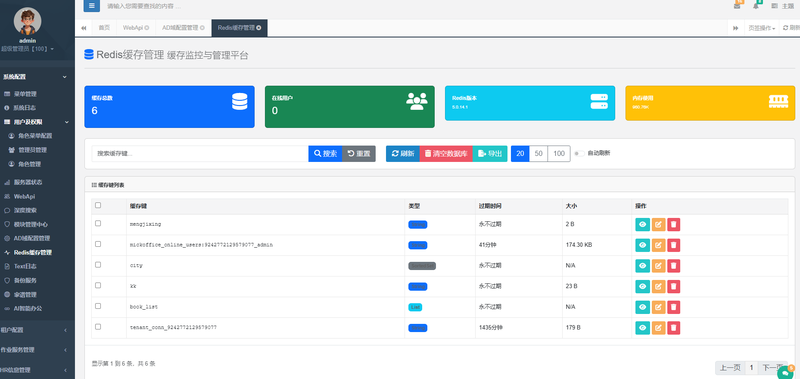This screenshot has width=800, height=379.
Task: Open WebApi in the sidebar menu
Action: (x=24, y=196)
